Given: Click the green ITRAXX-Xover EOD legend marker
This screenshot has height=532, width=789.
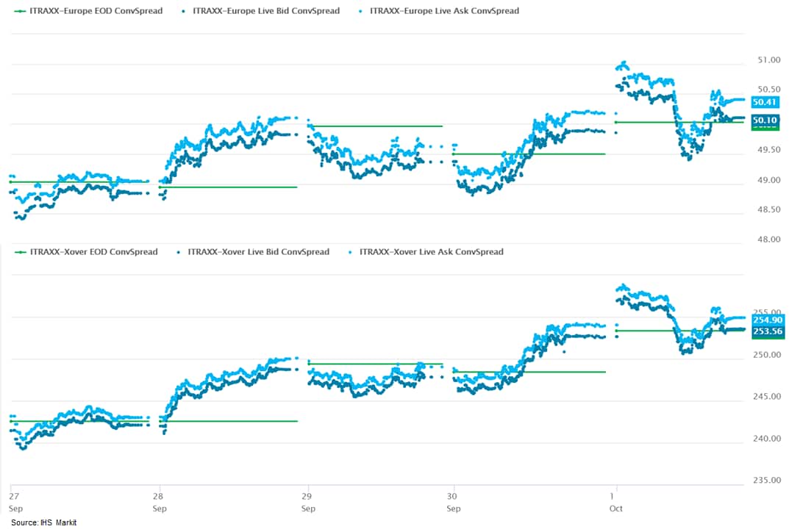Looking at the screenshot, I should pyautogui.click(x=19, y=252).
